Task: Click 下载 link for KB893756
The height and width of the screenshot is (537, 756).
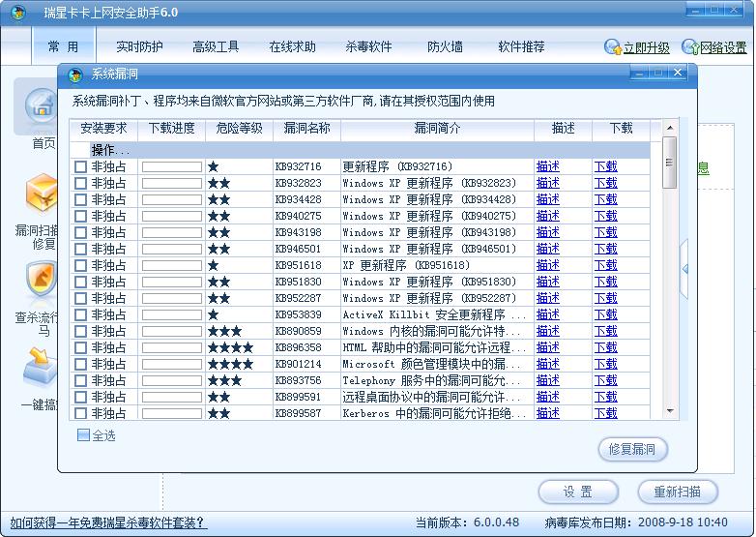Action: tap(605, 380)
